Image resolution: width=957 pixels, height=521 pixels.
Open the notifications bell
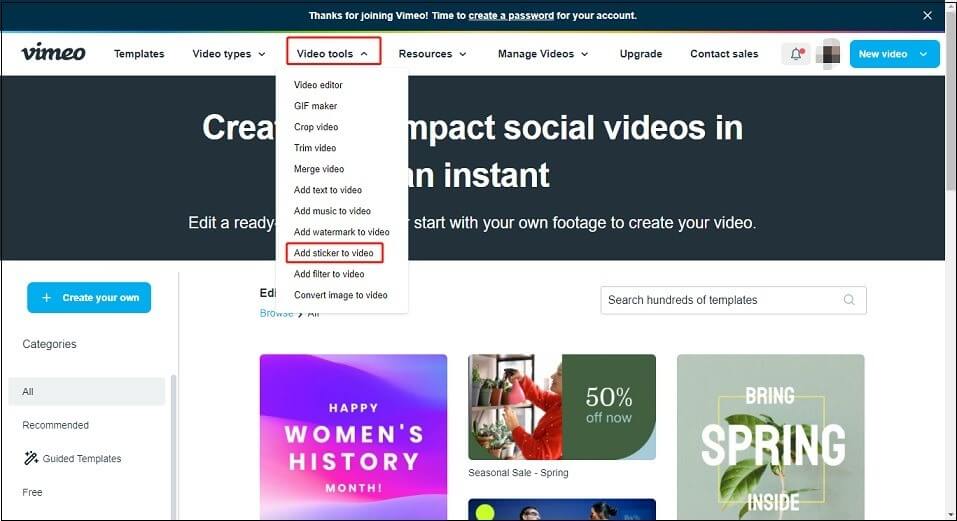click(x=796, y=54)
